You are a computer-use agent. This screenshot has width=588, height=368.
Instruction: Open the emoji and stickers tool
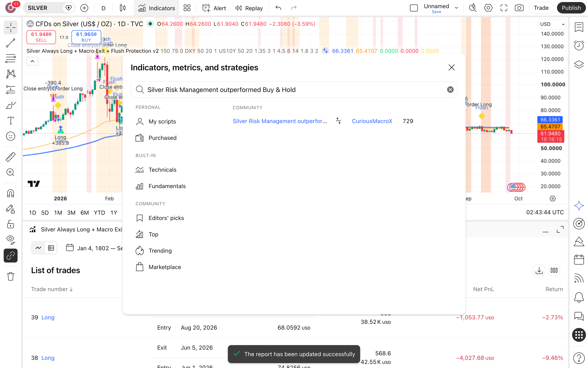[10, 136]
